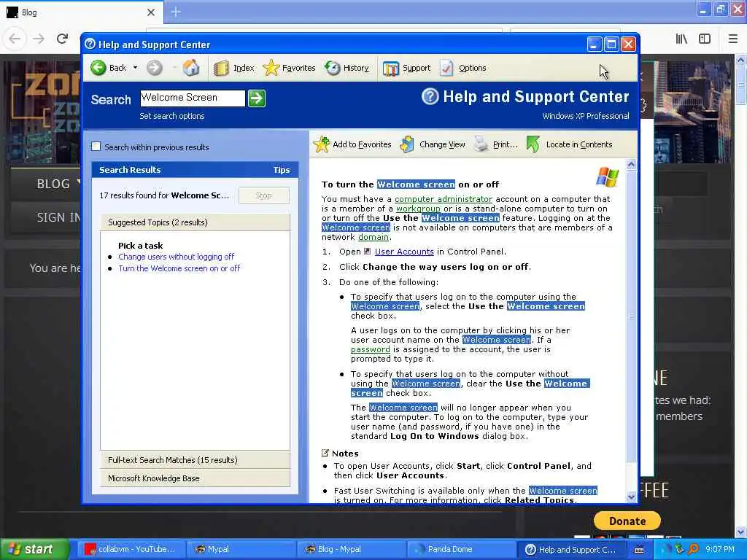Viewport: 747px width, 560px height.
Task: Switch to Blog - Mypal taskbar button
Action: (350, 549)
